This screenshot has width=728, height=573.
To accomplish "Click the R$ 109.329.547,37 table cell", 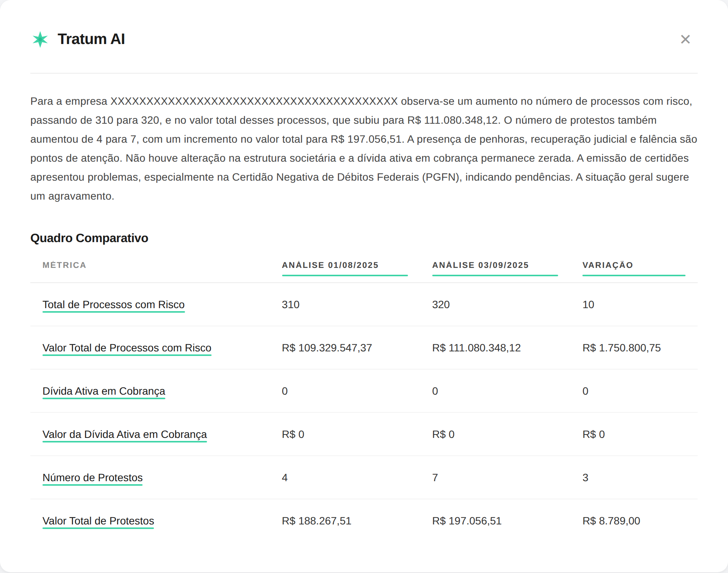I will click(326, 348).
